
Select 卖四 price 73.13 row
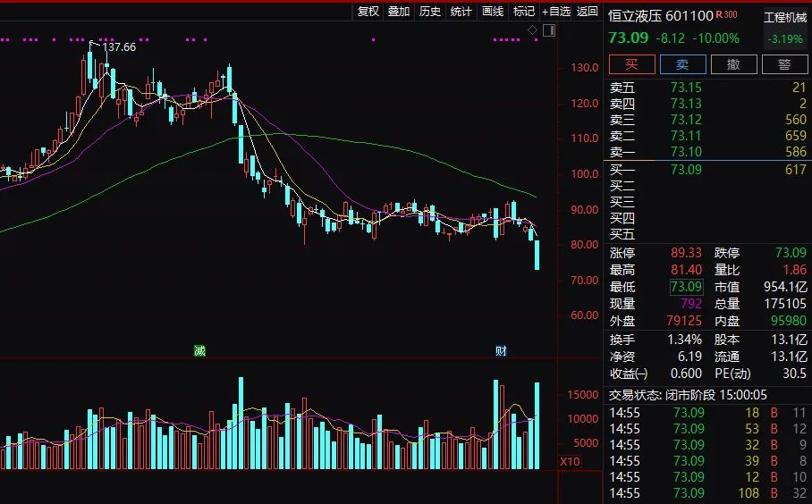(707, 104)
